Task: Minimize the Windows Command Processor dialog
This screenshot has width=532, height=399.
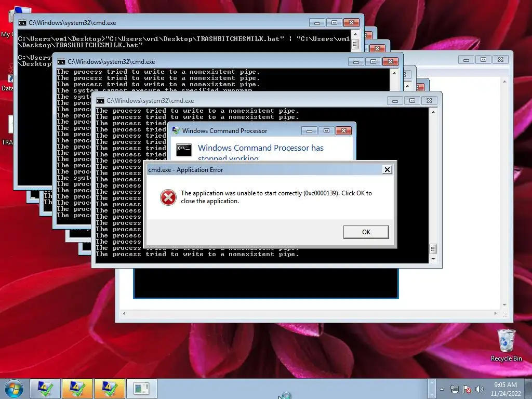Action: (x=309, y=130)
